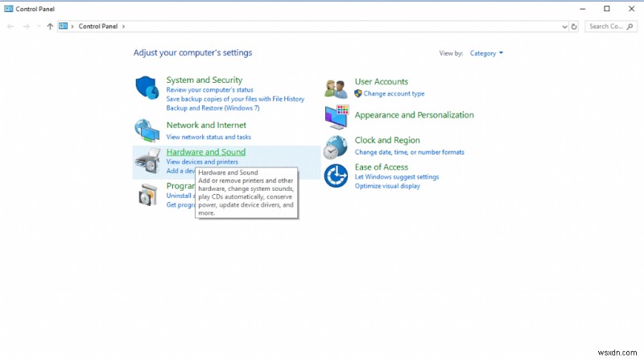Click the Clock and Region globe-clock icon
The height and width of the screenshot is (359, 644).
[x=336, y=146]
